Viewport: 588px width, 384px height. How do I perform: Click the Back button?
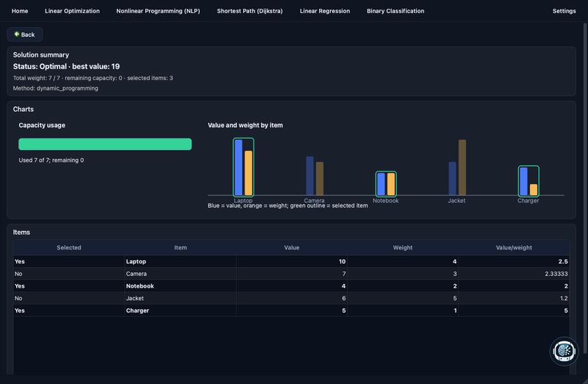(x=25, y=35)
